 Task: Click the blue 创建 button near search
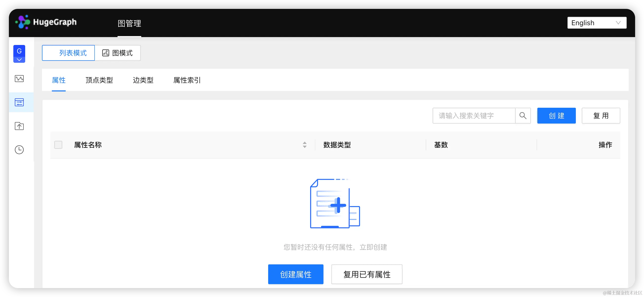[x=556, y=116]
